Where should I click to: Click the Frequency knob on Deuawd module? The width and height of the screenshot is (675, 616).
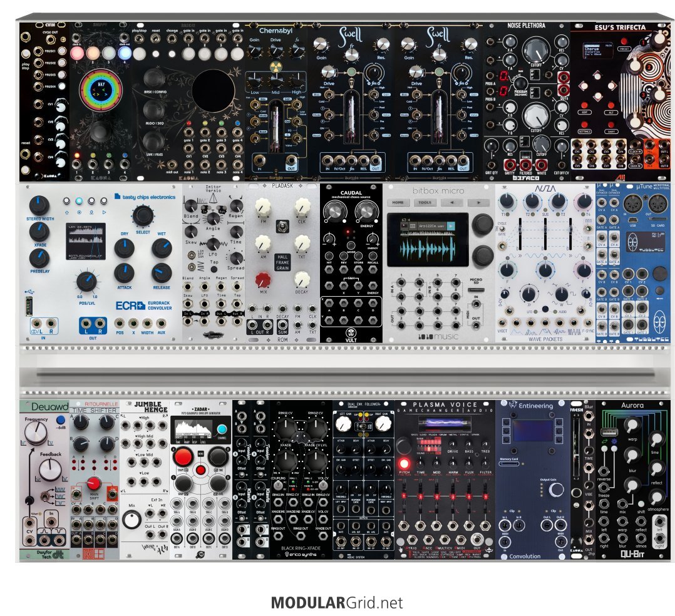click(x=36, y=433)
